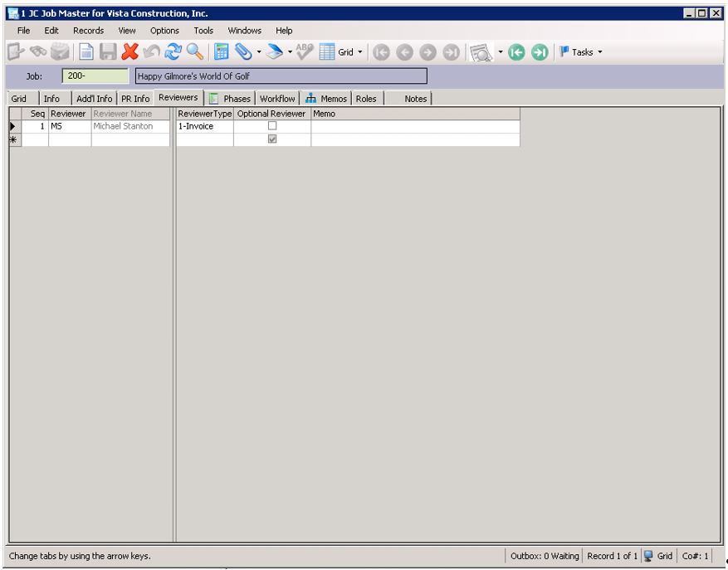The width and height of the screenshot is (728, 570).
Task: Switch to the Phases tab
Action: [x=230, y=99]
